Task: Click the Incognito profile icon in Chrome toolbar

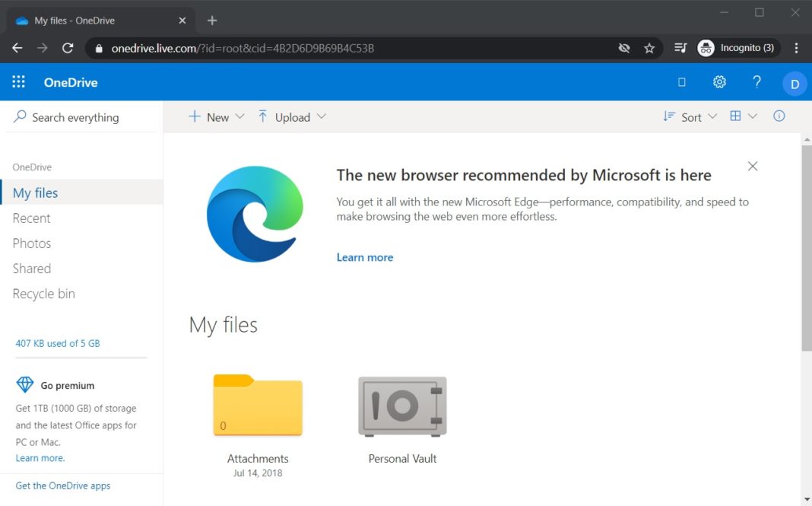Action: 705,47
